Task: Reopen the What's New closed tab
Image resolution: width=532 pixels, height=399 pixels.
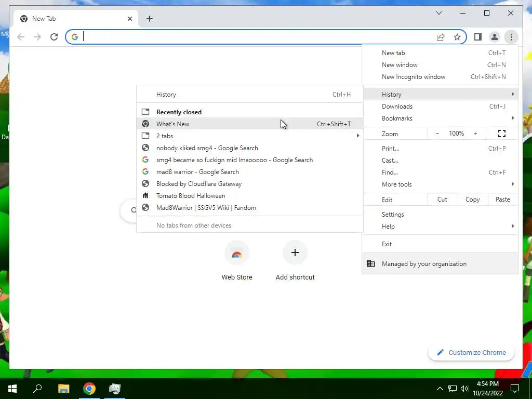Action: pos(250,124)
